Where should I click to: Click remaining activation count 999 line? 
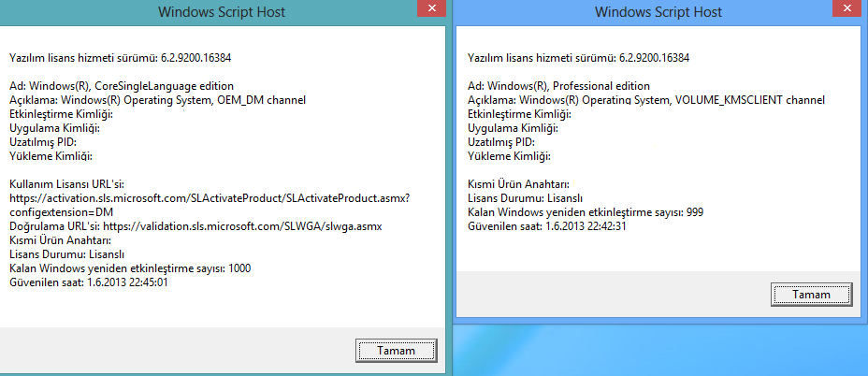586,212
